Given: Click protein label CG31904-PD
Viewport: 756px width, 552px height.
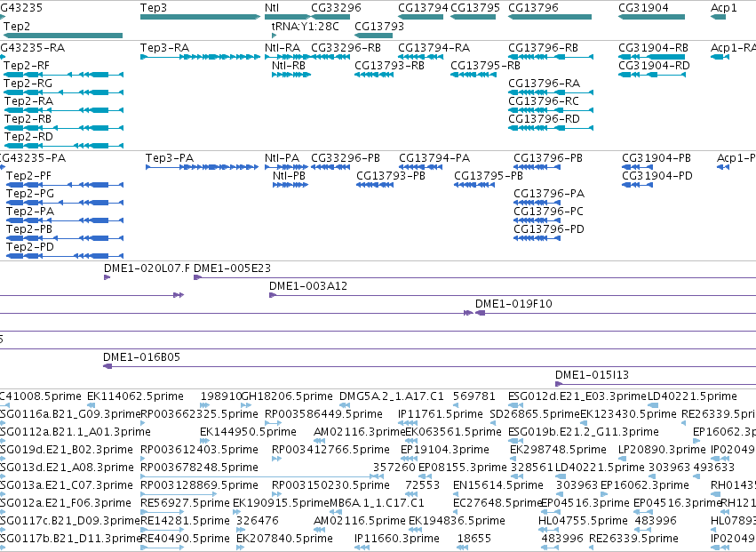Looking at the screenshot, I should tap(657, 176).
